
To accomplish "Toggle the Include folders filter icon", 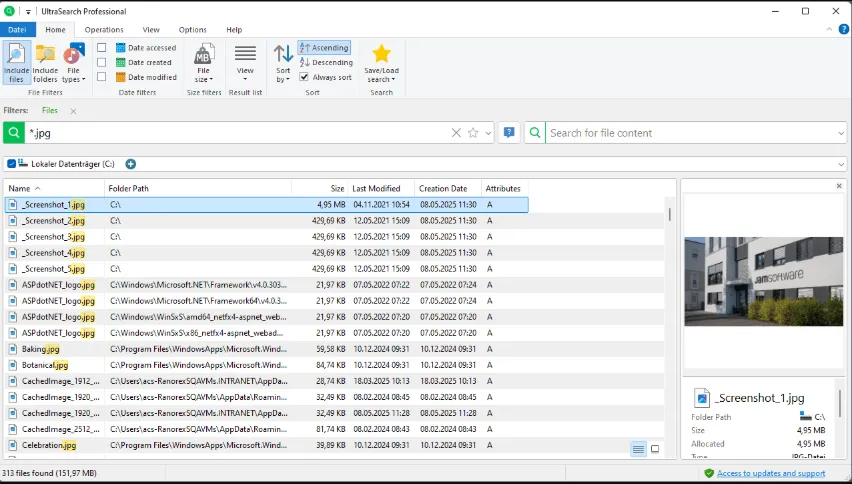I will click(45, 62).
